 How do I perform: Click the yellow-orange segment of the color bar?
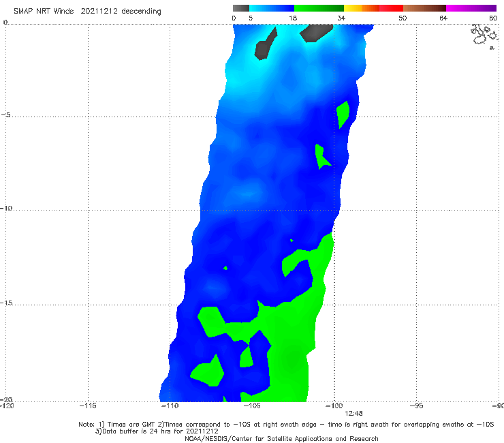[x=362, y=8]
